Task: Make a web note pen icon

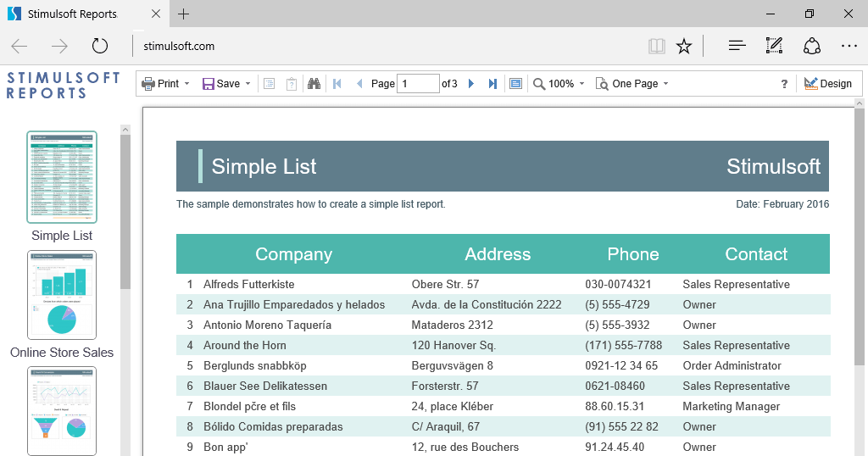Action: pos(774,46)
